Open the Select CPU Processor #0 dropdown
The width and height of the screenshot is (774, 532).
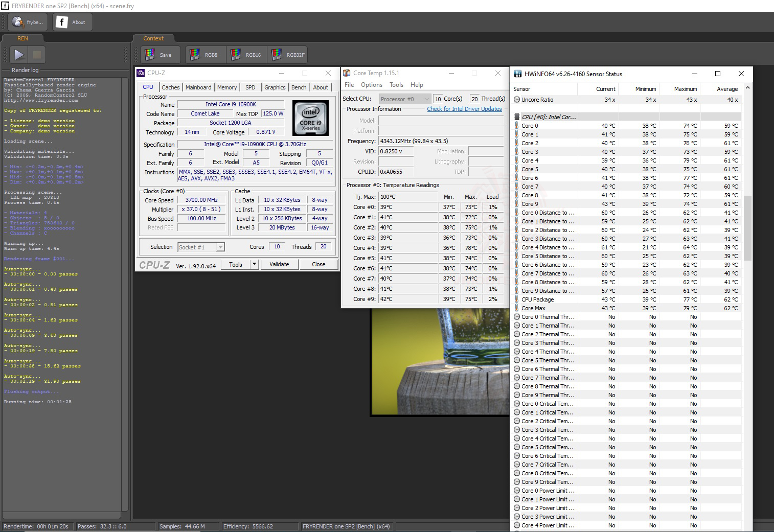(405, 99)
